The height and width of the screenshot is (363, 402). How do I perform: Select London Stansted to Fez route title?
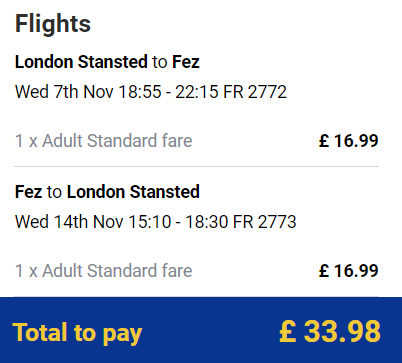pos(107,62)
